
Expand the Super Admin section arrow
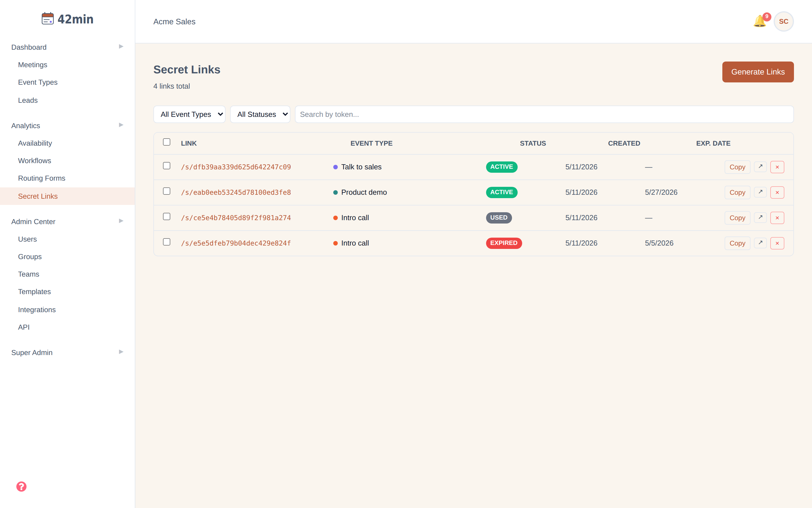121,352
